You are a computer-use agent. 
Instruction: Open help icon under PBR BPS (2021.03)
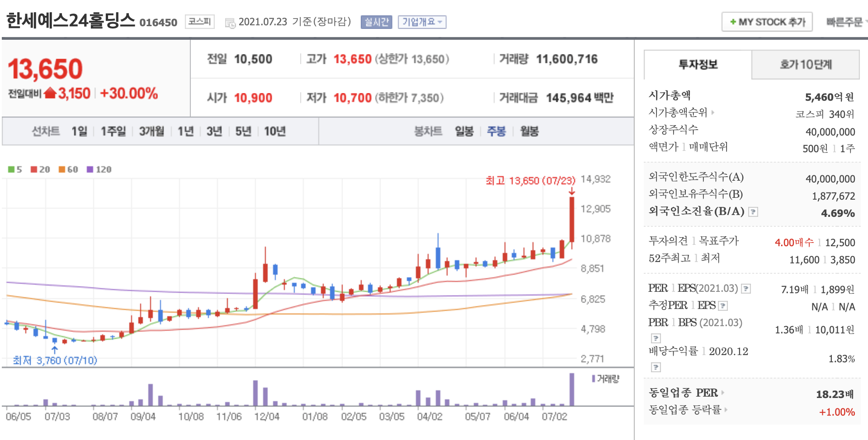tap(656, 338)
